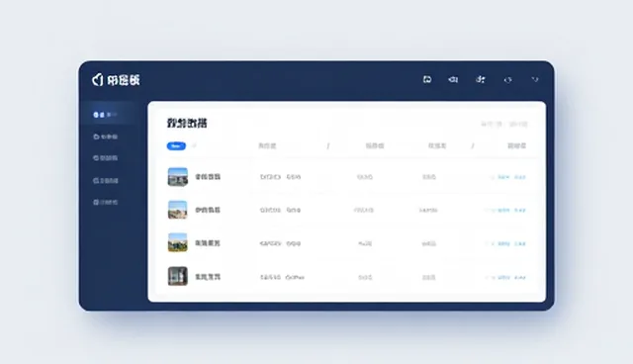Click the small arrow beside the blue pill button
Viewport: 633px width, 364px height.
(x=194, y=145)
